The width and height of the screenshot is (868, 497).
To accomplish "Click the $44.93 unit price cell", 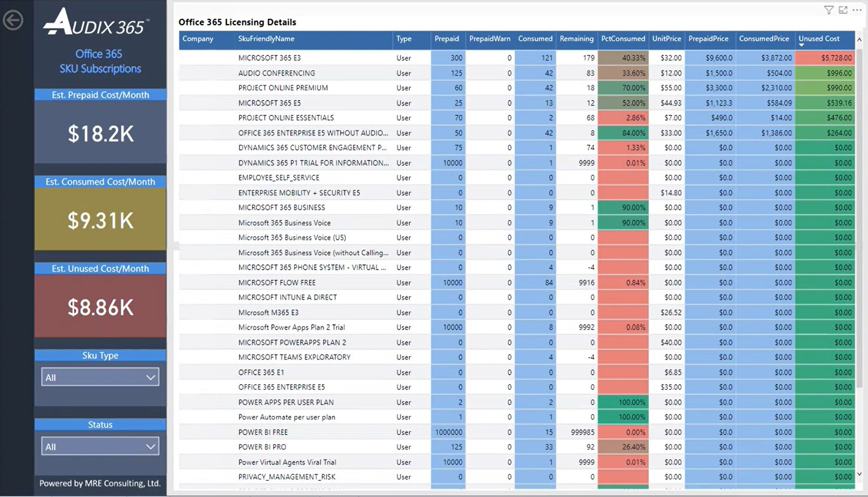I will [x=667, y=103].
